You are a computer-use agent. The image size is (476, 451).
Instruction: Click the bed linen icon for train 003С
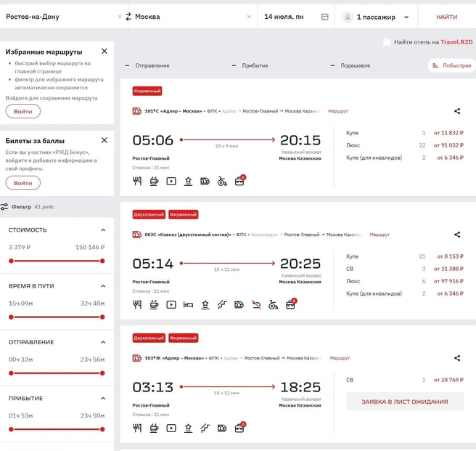coord(188,305)
